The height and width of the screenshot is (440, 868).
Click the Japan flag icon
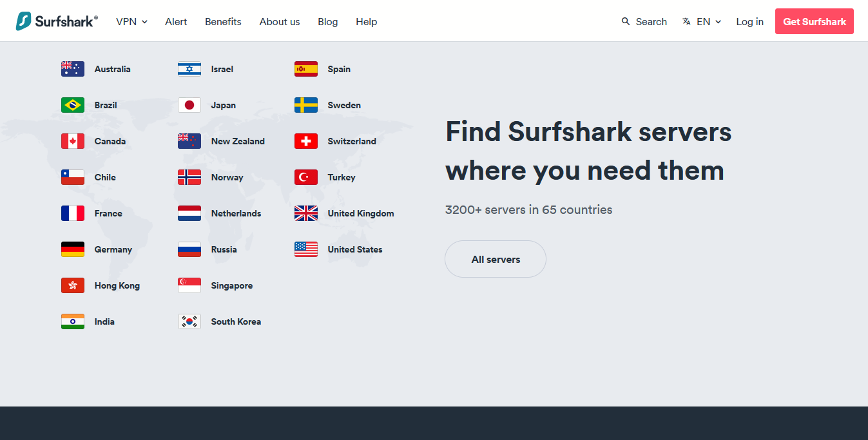pyautogui.click(x=189, y=105)
